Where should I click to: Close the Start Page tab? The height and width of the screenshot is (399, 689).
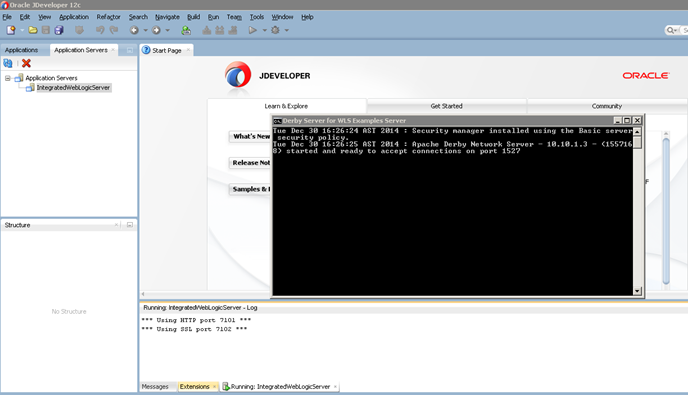tap(188, 50)
